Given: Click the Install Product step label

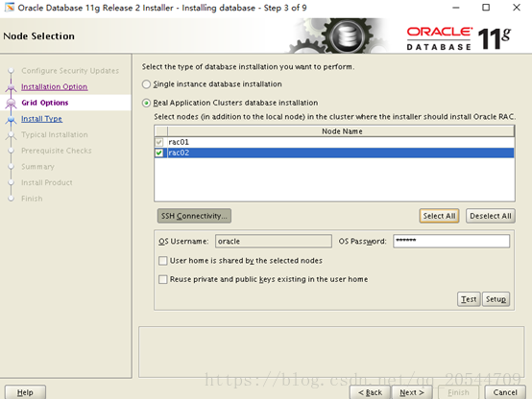Looking at the screenshot, I should pyautogui.click(x=47, y=182).
